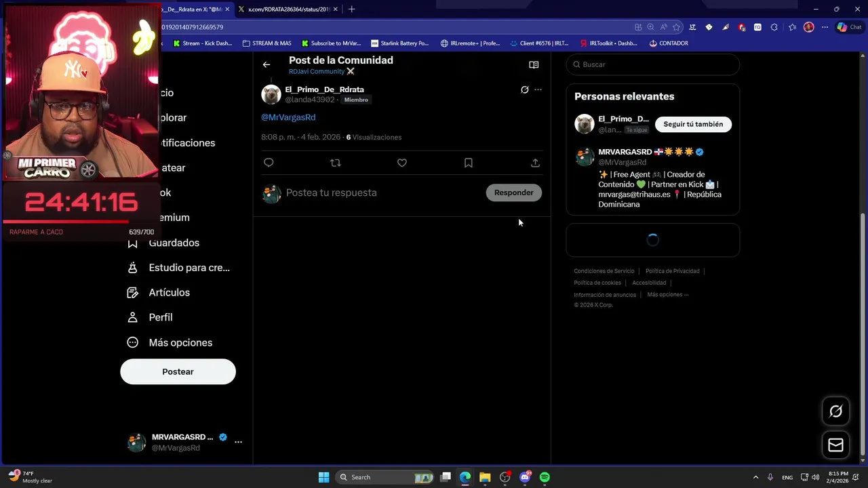Click the browser zoom magnifier icon in address bar

coord(650,27)
